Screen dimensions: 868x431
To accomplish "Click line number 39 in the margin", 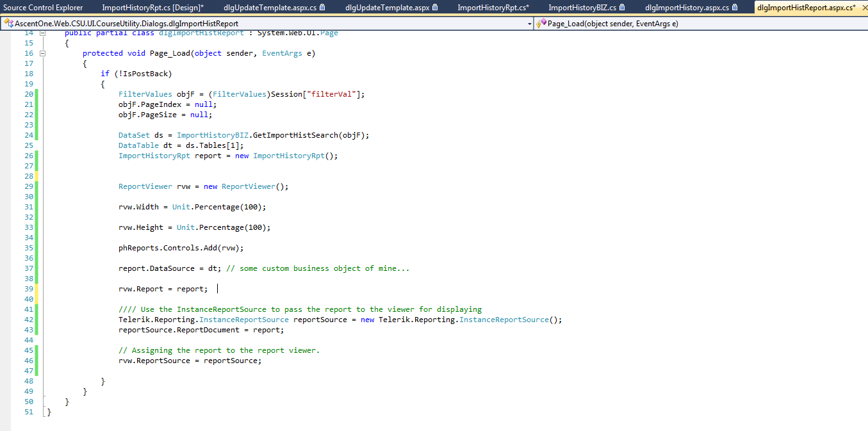I will pyautogui.click(x=28, y=289).
